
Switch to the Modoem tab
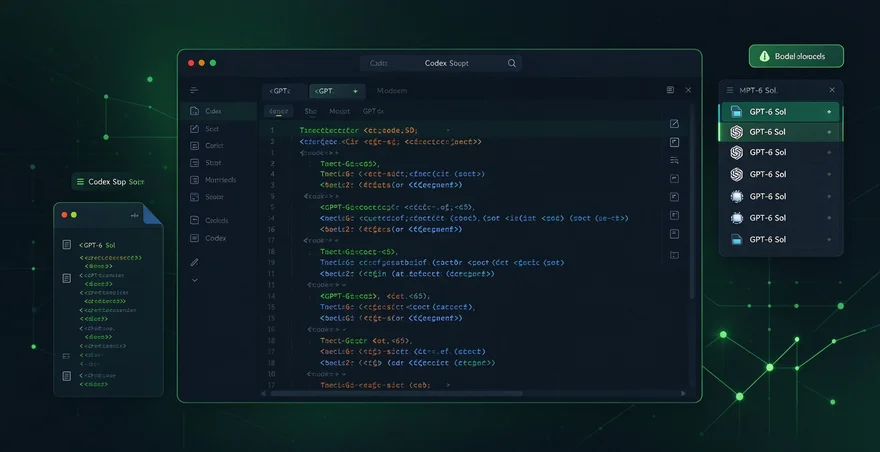tap(392, 91)
